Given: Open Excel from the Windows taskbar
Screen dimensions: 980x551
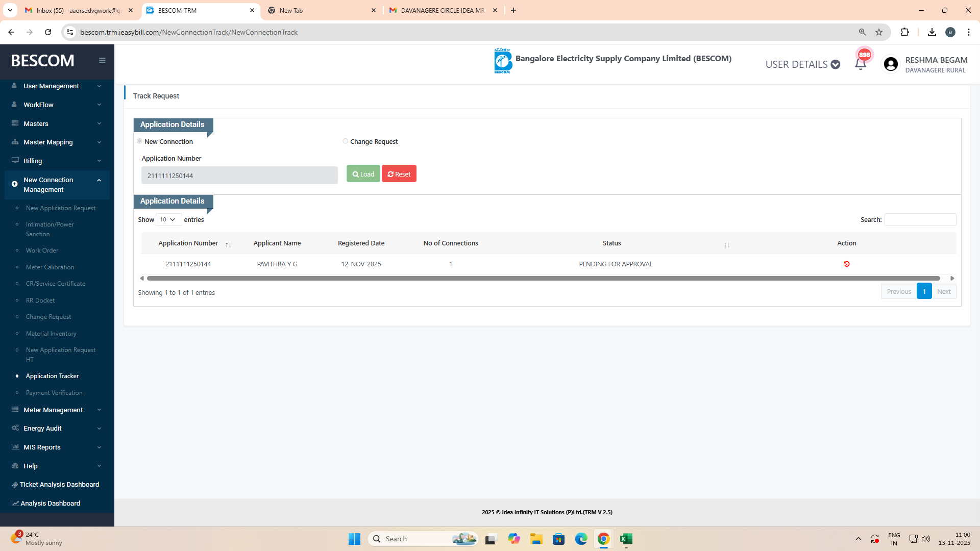Looking at the screenshot, I should 626,539.
